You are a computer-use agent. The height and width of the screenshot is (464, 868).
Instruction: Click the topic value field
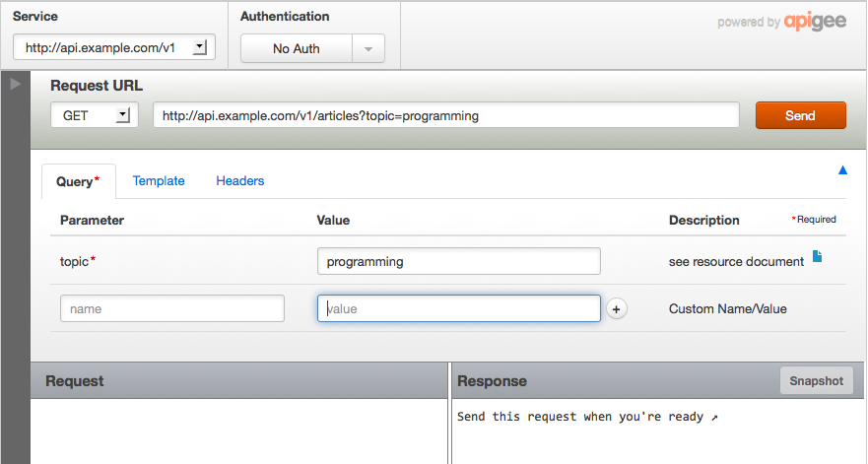[459, 261]
